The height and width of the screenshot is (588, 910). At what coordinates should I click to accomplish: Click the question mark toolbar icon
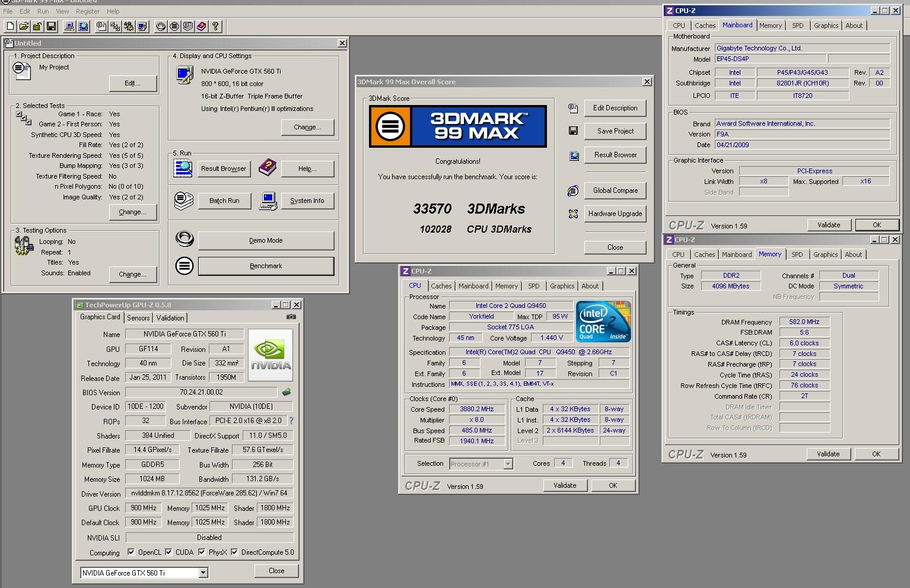point(215,26)
